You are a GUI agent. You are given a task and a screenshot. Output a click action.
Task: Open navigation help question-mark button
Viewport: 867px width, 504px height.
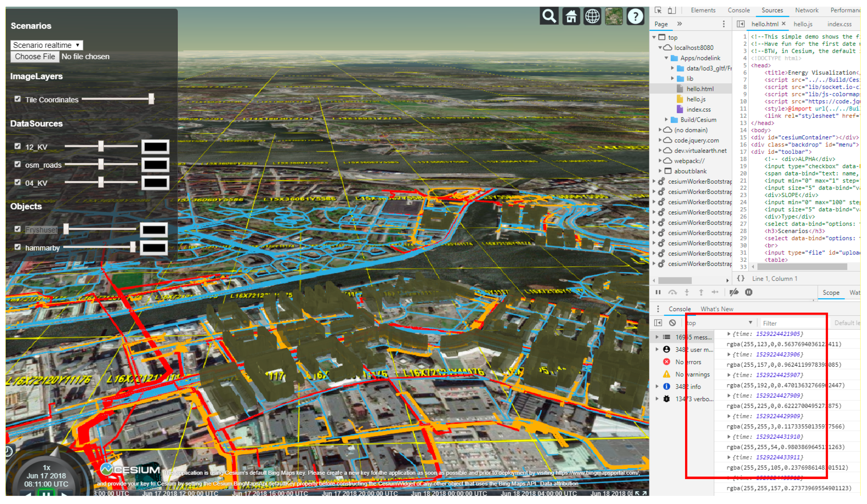click(x=635, y=16)
